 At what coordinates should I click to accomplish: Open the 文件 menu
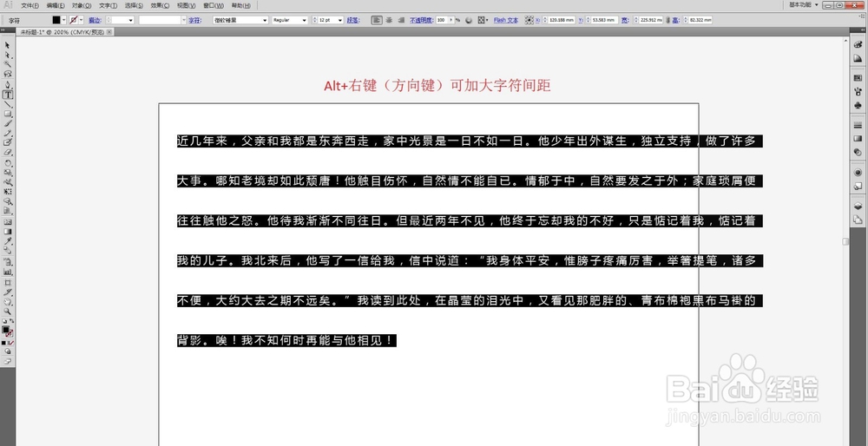pyautogui.click(x=30, y=5)
